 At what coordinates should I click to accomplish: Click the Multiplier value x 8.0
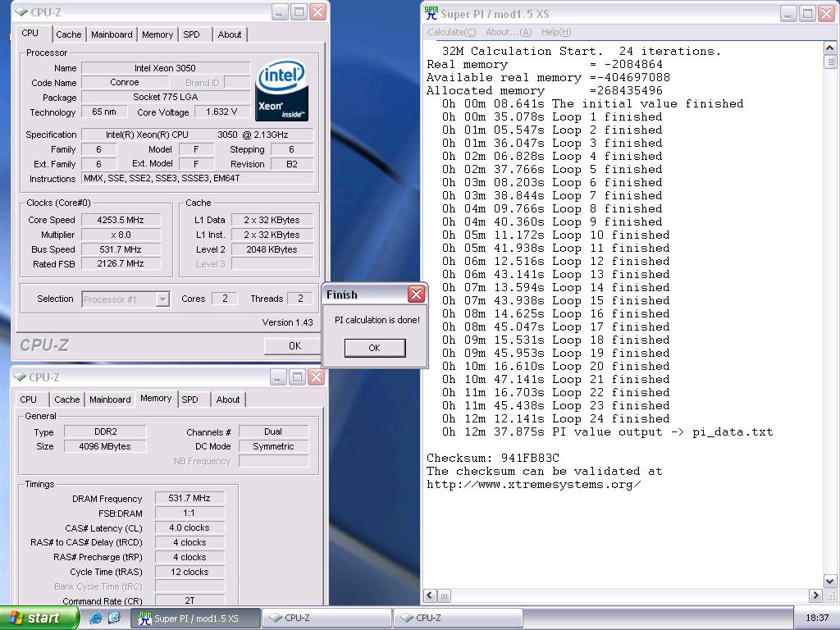121,235
